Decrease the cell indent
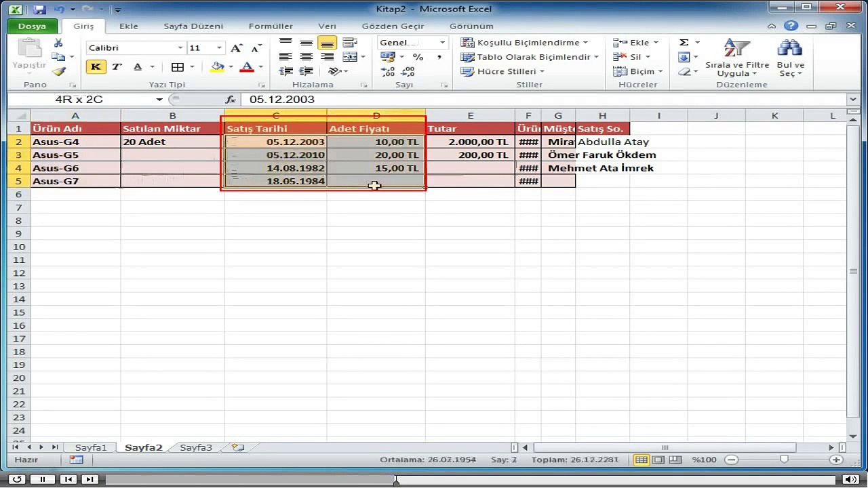Image resolution: width=868 pixels, height=488 pixels. [x=285, y=71]
